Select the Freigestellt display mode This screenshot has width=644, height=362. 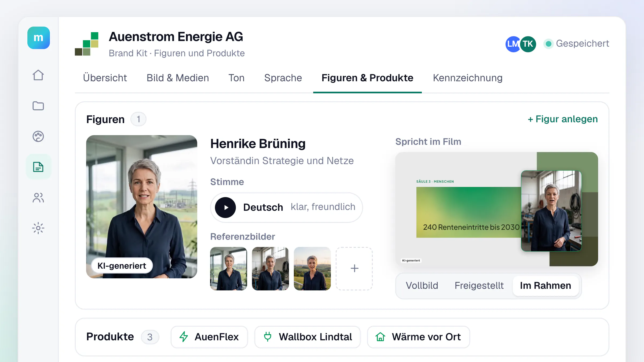[479, 286]
